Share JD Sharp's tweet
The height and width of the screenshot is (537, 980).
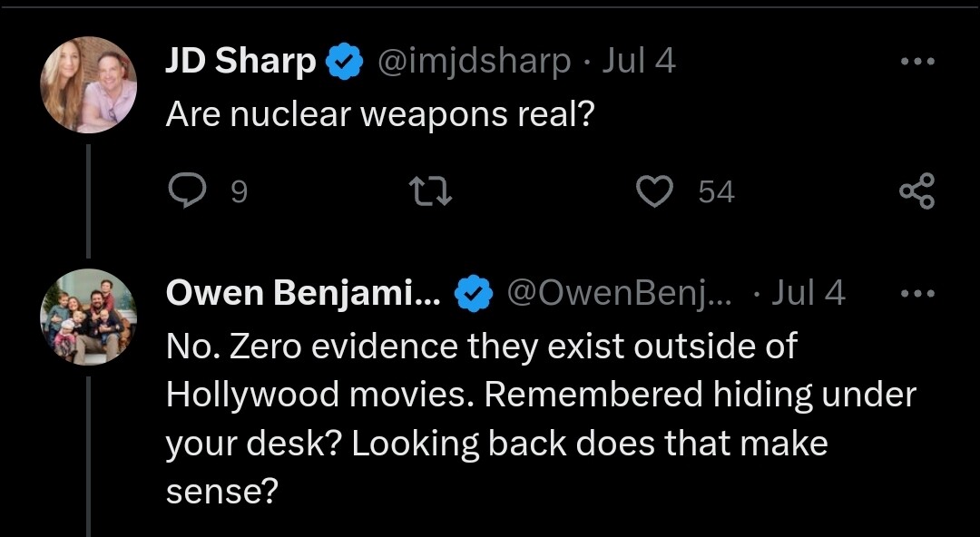pyautogui.click(x=916, y=191)
